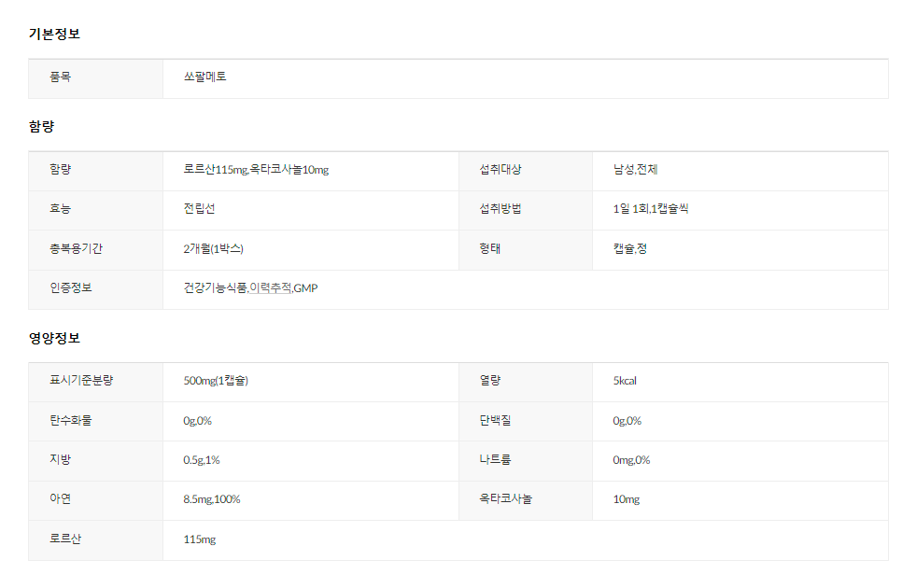This screenshot has height=588, width=916.
Task: Click the underlined 이력추적 link
Action: [271, 288]
